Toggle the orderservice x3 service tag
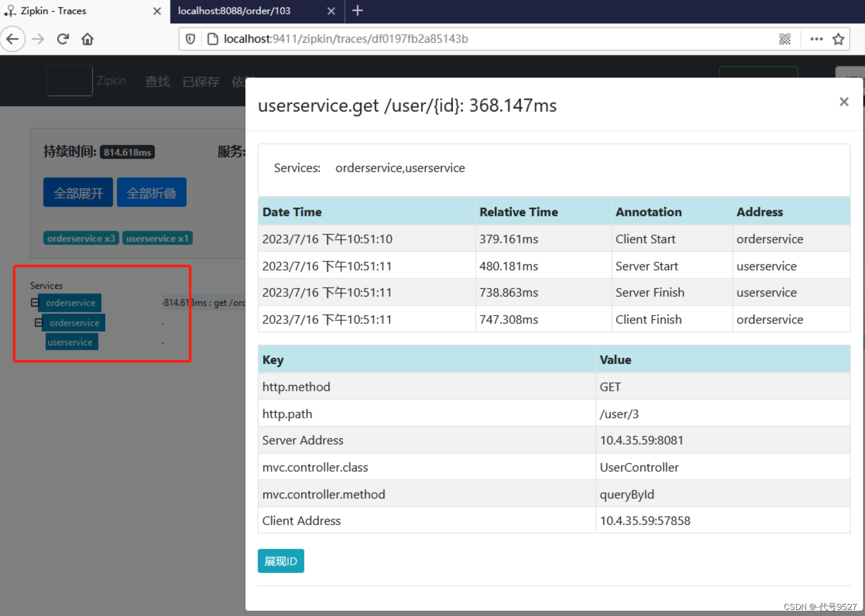Screen dimensions: 865x616 pos(81,238)
